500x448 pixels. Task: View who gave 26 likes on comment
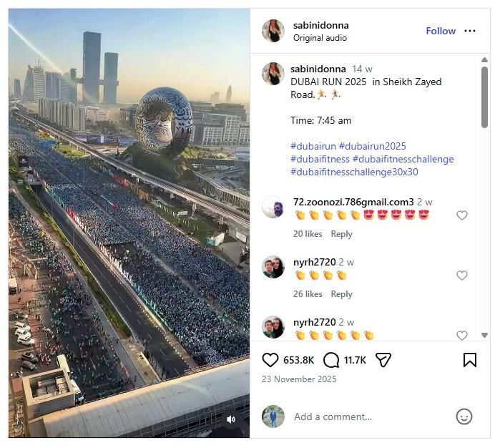pyautogui.click(x=308, y=294)
